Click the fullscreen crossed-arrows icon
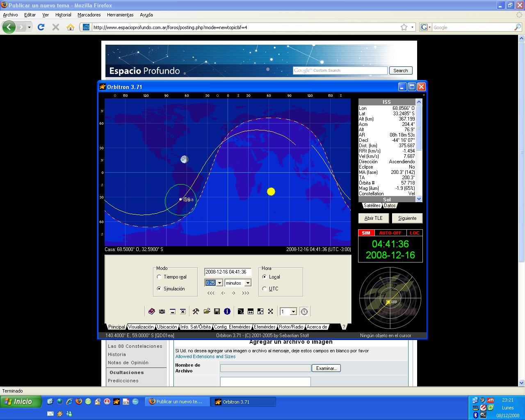This screenshot has height=420, width=525. (271, 311)
